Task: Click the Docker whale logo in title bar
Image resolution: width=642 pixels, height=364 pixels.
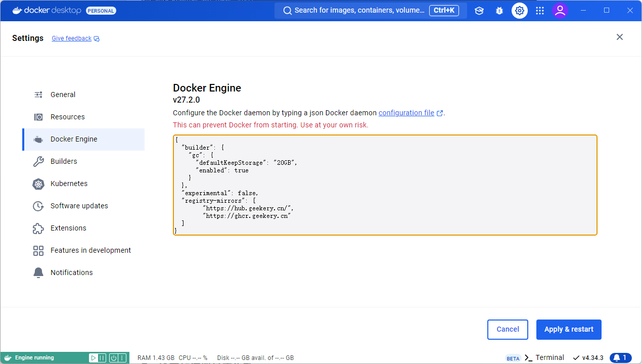Action: pyautogui.click(x=17, y=11)
